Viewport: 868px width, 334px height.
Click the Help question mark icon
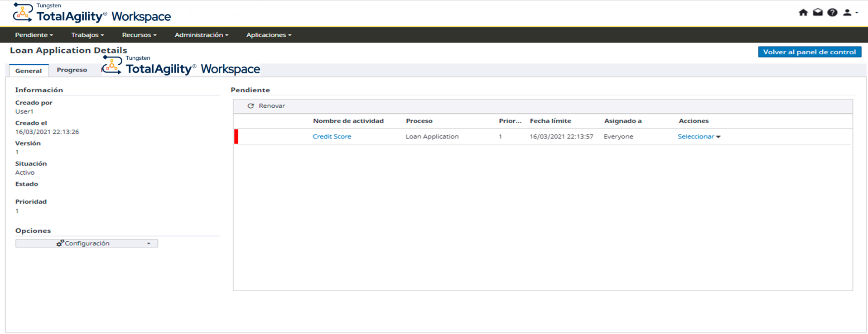(x=832, y=13)
